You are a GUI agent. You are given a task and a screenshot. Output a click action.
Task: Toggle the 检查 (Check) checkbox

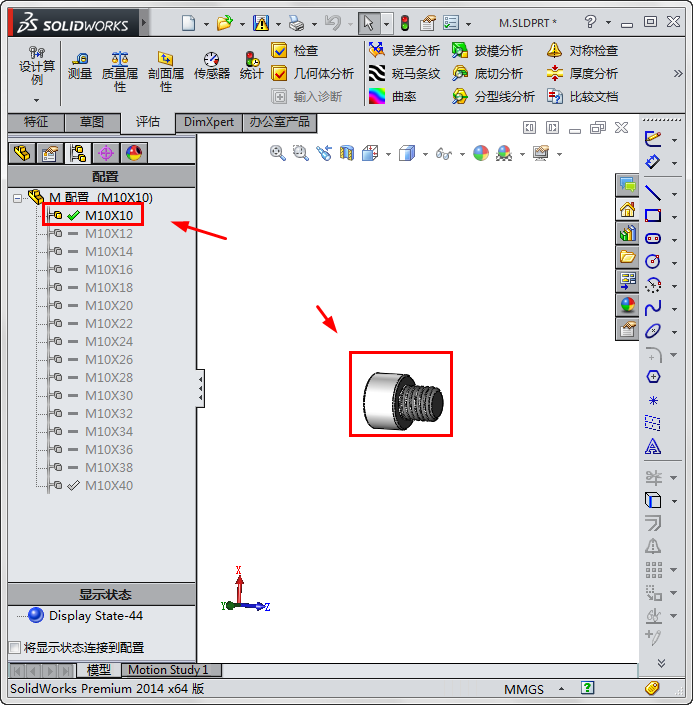[x=280, y=50]
